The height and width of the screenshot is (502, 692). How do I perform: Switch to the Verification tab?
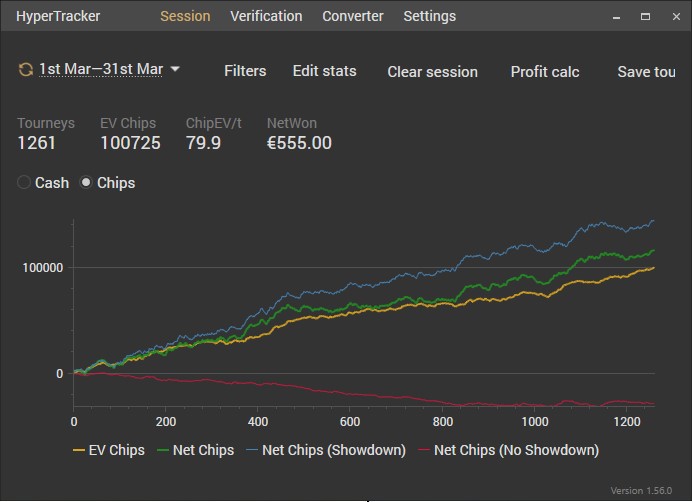click(x=266, y=16)
